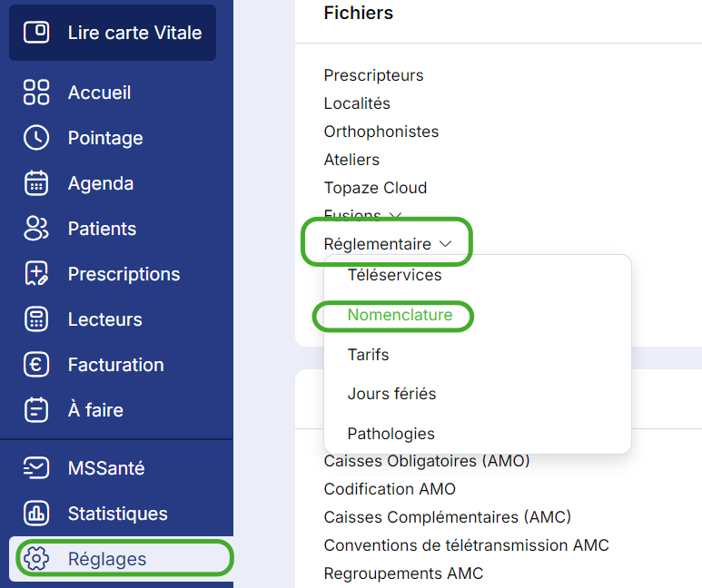Screen dimensions: 702x588
Task: Open Topaze Cloud link
Action: pos(375,188)
